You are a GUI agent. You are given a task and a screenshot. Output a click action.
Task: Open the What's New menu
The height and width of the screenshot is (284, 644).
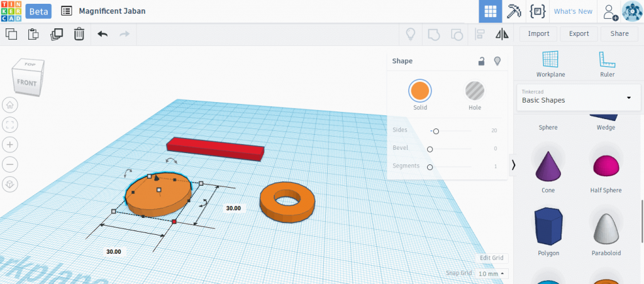click(573, 11)
